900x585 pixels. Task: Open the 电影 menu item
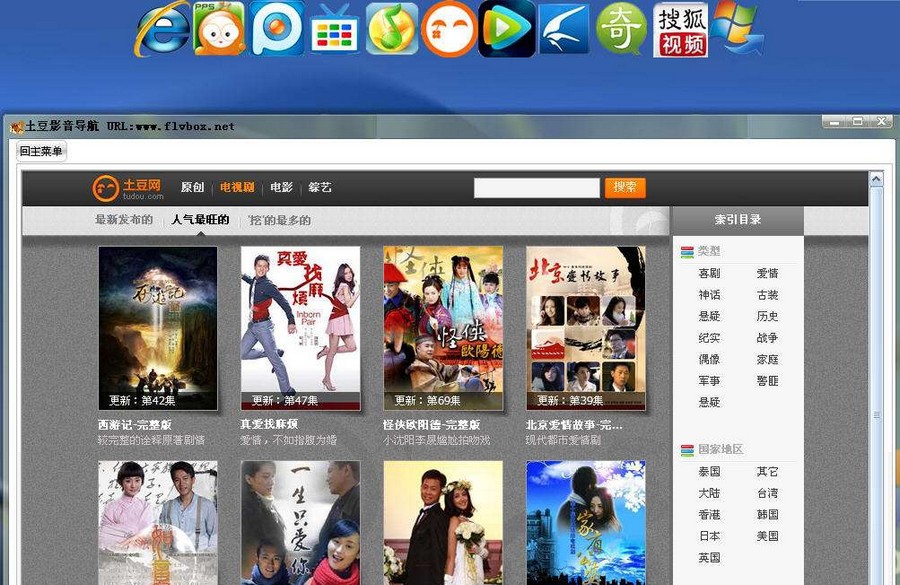(281, 187)
